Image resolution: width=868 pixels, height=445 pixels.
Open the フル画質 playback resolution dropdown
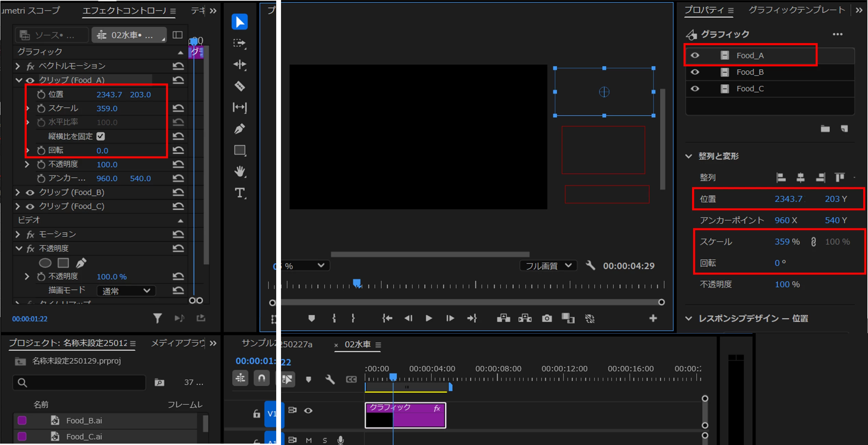(548, 266)
